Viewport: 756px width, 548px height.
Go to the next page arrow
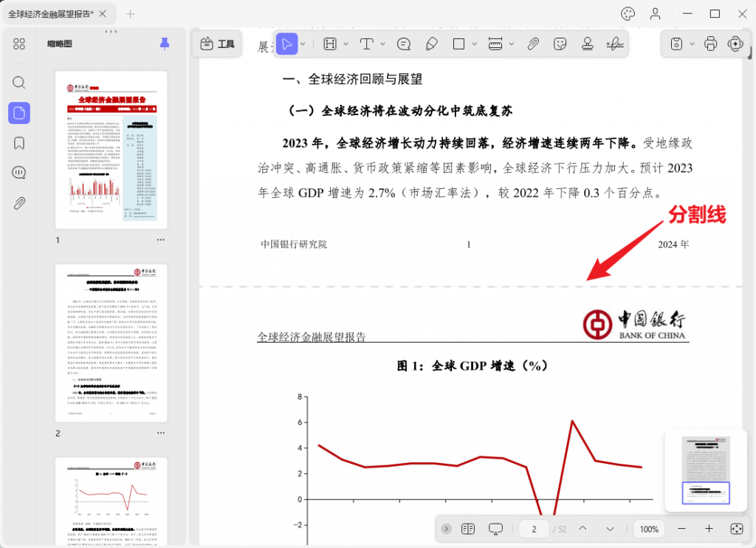[x=610, y=530]
